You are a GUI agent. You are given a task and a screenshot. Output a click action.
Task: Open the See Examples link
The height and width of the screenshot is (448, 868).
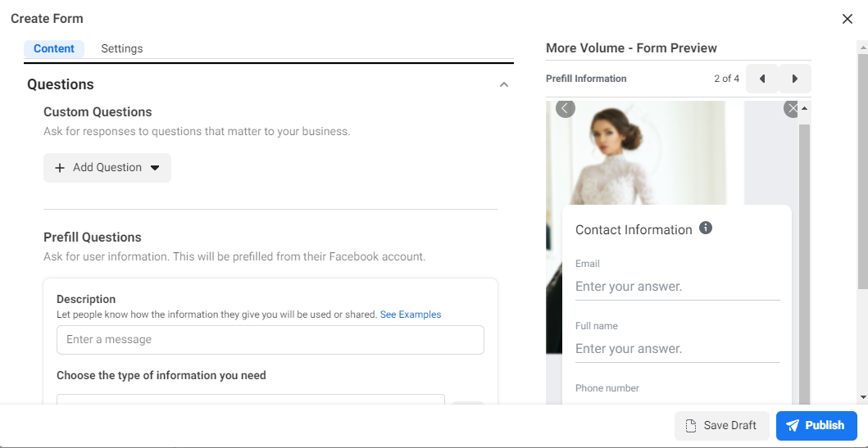coord(411,315)
